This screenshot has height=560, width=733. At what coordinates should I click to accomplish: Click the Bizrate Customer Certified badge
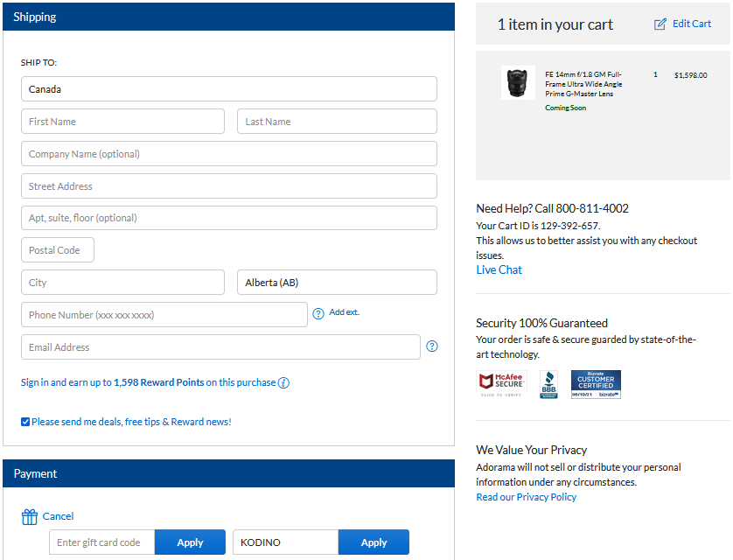click(596, 384)
